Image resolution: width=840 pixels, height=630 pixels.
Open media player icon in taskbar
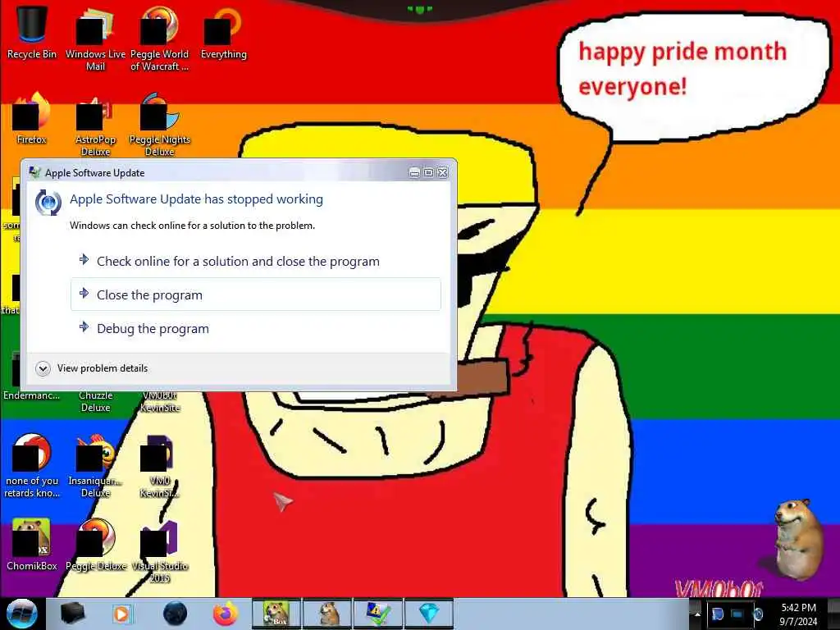point(121,614)
